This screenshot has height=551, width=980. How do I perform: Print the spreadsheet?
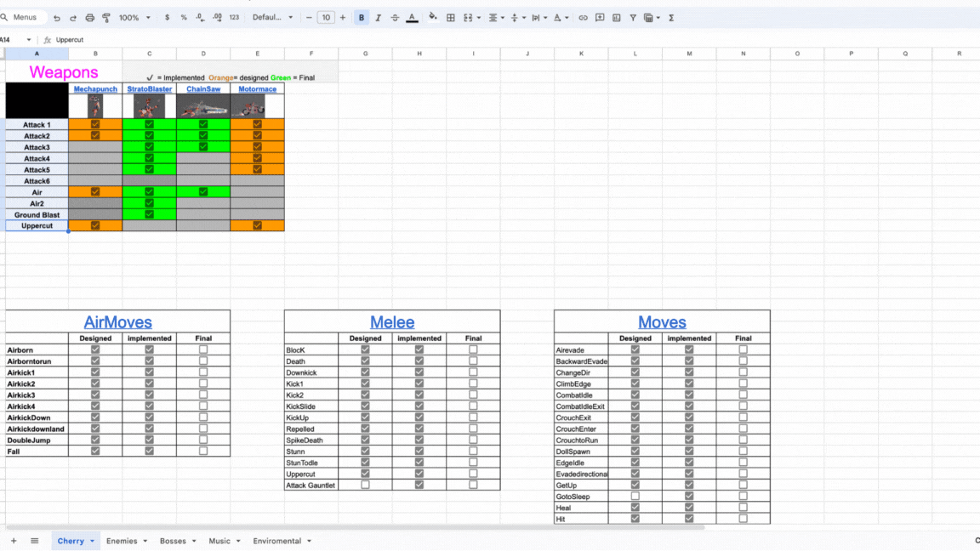(x=90, y=18)
